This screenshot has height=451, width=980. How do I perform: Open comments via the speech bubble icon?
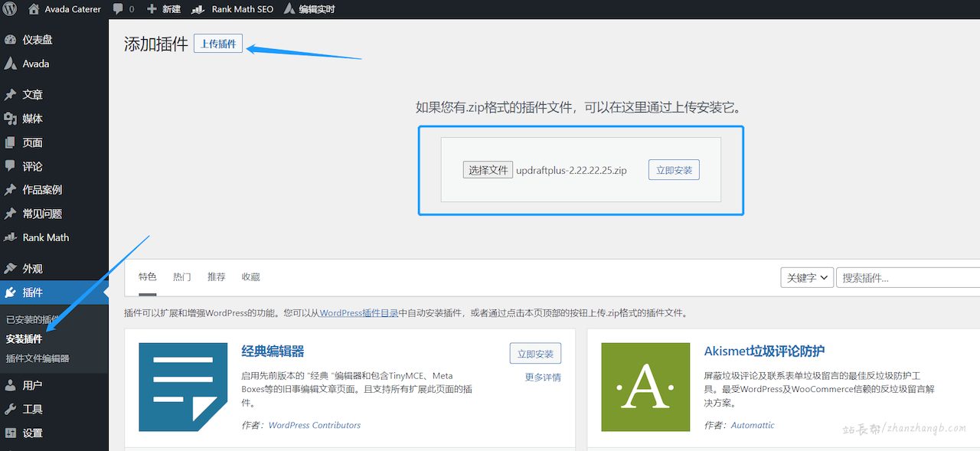pyautogui.click(x=119, y=9)
